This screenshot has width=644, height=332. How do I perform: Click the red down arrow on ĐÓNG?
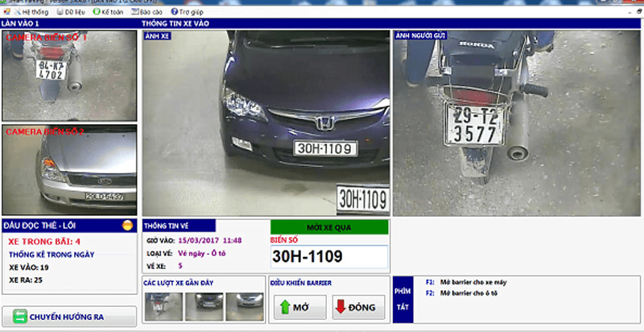coord(340,307)
